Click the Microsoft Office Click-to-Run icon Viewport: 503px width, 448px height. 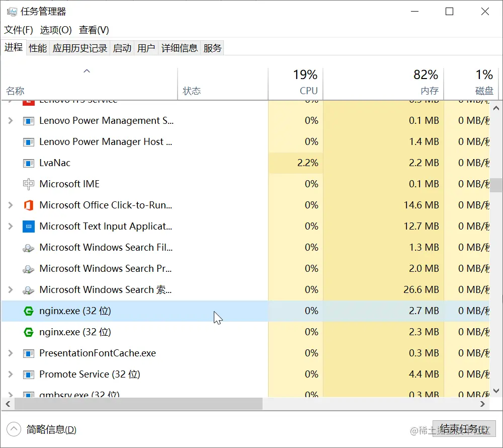29,205
